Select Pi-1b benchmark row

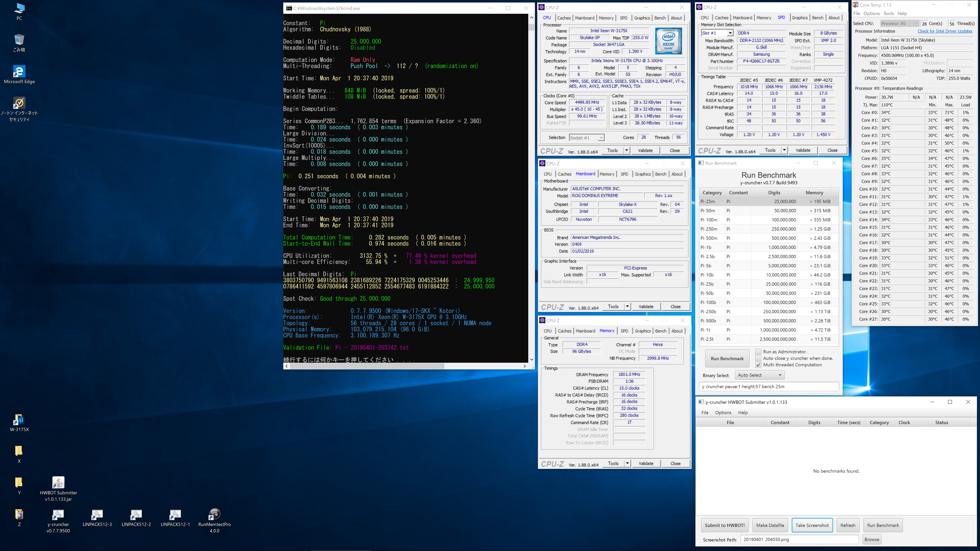[x=768, y=247]
